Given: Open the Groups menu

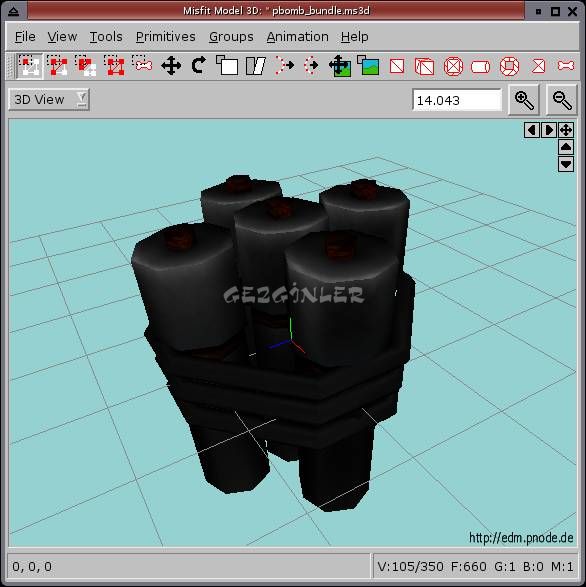Looking at the screenshot, I should [x=231, y=37].
